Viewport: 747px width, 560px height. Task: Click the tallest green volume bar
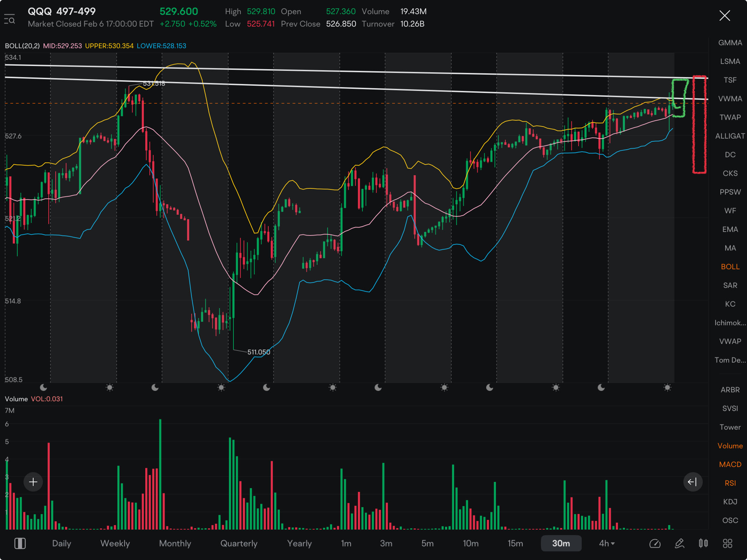coord(160,474)
